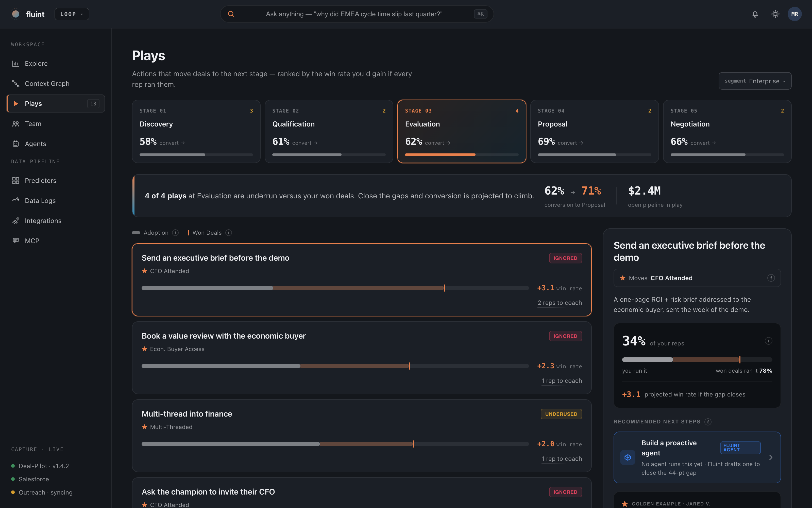Viewport: 812px width, 508px height.
Task: Open Agents in the sidebar
Action: 56,144
